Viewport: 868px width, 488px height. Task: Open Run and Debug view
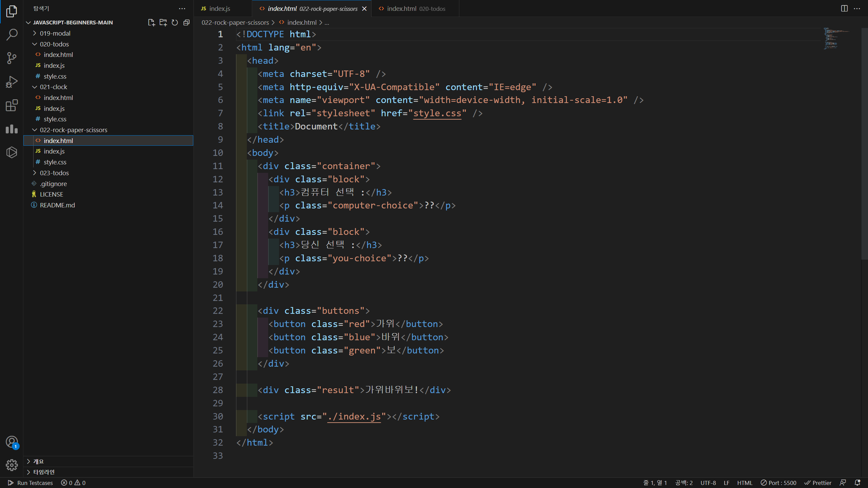[12, 82]
